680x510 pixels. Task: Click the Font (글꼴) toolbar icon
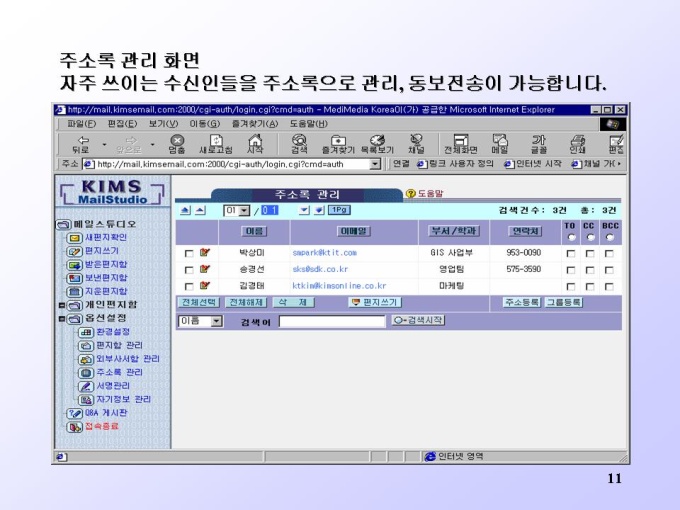539,144
